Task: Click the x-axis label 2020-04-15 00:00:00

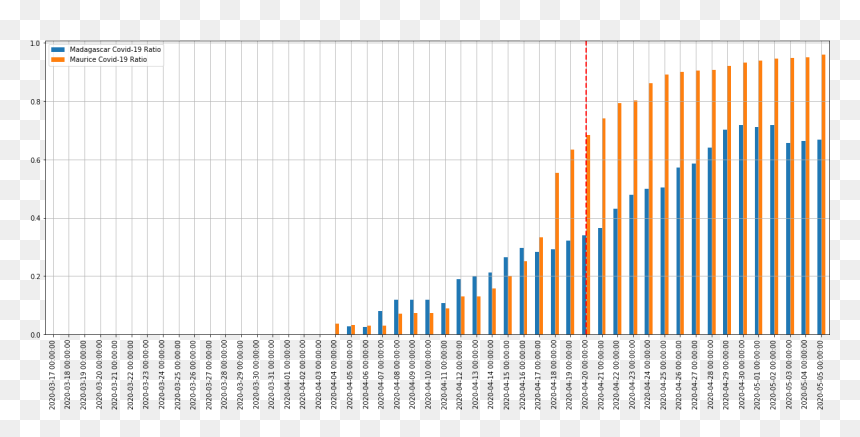Action: pyautogui.click(x=508, y=374)
